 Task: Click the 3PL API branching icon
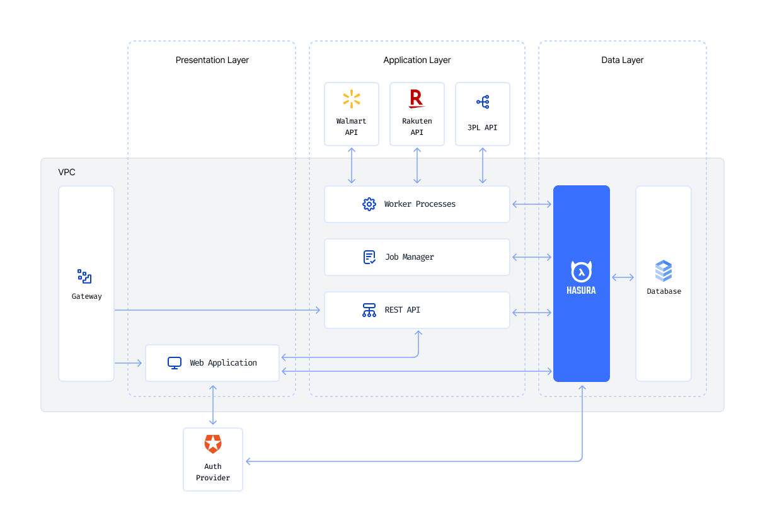click(483, 102)
